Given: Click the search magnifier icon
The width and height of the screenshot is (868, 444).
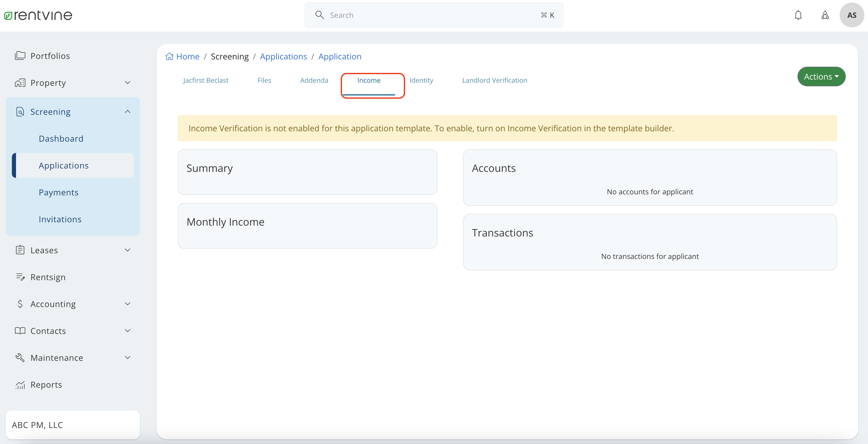Looking at the screenshot, I should point(320,15).
